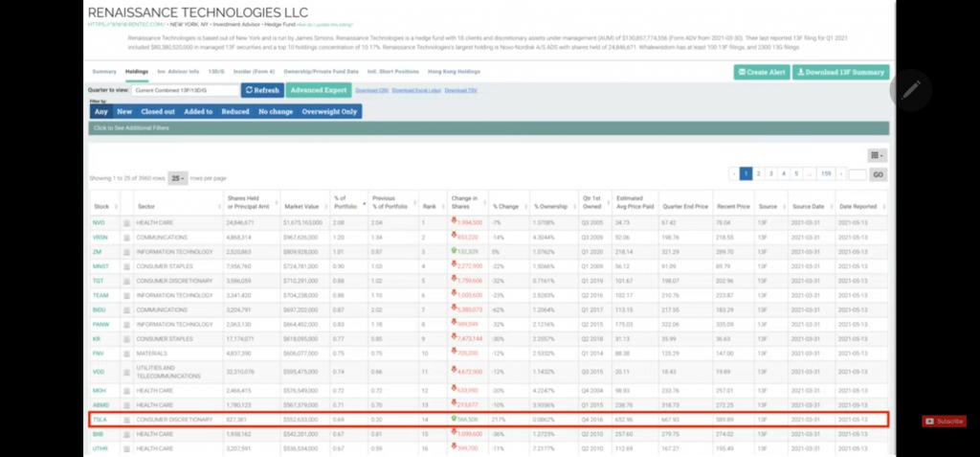Click Download 13F Summary button
This screenshot has width=980, height=457.
[x=840, y=72]
